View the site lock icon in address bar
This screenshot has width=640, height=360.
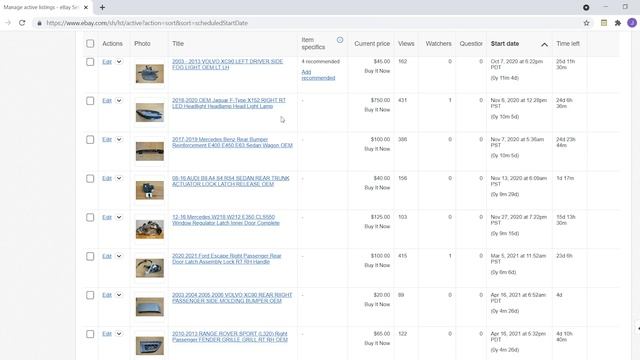click(39, 23)
